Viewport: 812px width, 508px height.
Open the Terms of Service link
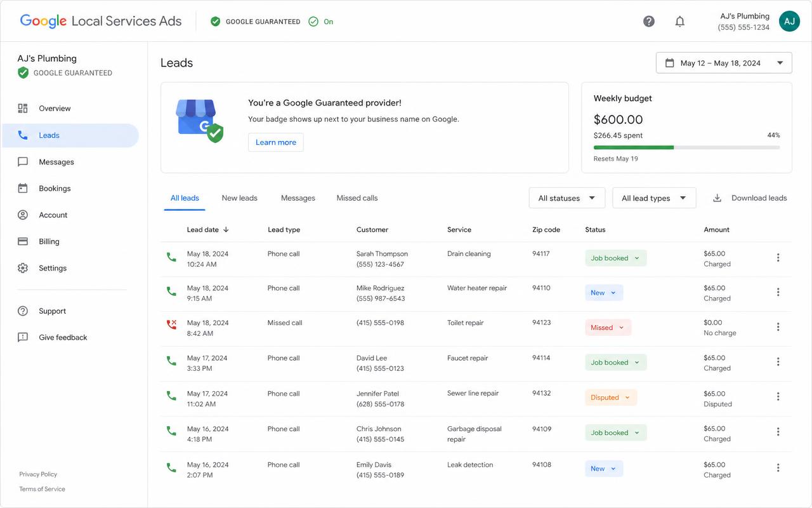42,489
